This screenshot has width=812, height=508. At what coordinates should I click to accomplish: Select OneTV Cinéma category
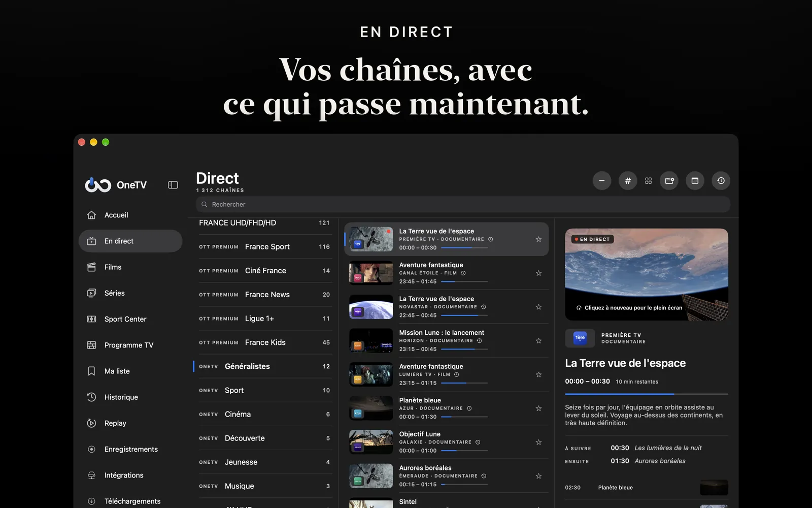pos(264,414)
